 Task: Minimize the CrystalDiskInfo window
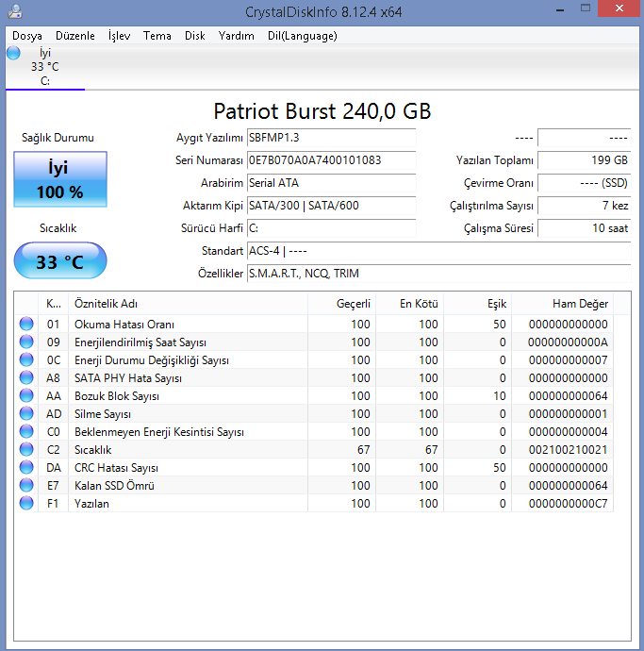point(560,8)
